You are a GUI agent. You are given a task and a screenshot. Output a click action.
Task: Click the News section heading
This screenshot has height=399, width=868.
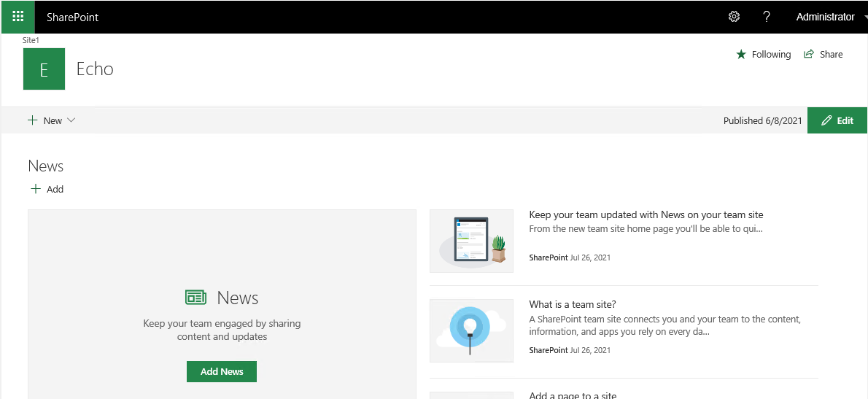tap(45, 166)
